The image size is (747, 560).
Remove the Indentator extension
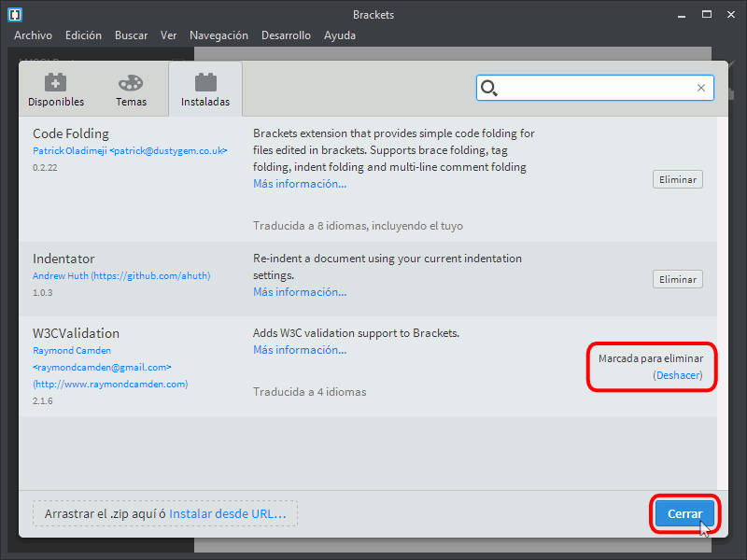point(678,279)
